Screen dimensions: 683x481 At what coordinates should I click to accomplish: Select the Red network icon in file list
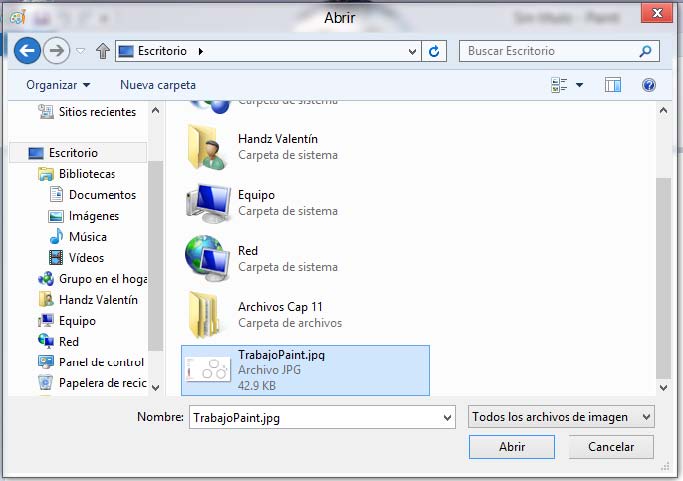[208, 259]
